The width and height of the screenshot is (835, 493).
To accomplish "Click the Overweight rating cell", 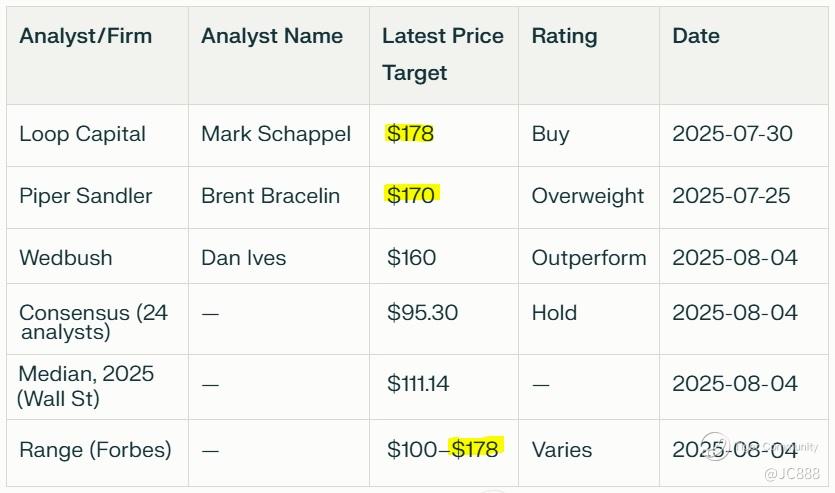I will (x=587, y=196).
